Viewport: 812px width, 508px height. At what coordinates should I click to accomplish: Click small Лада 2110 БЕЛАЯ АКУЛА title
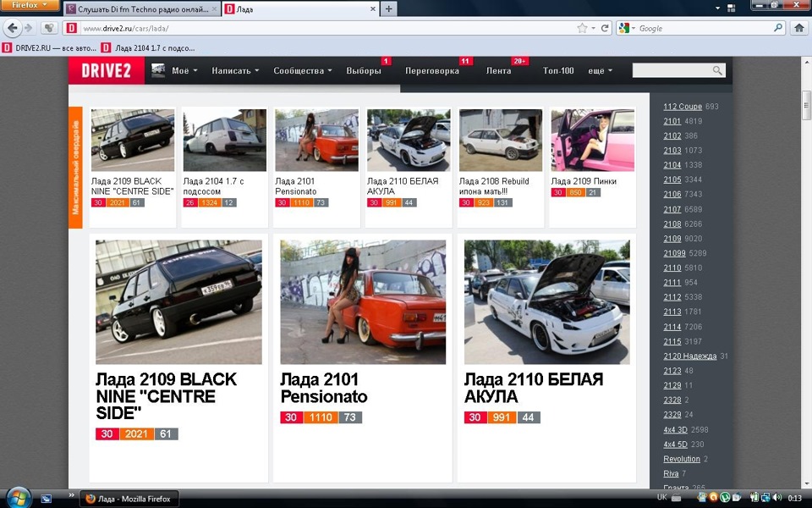click(403, 186)
